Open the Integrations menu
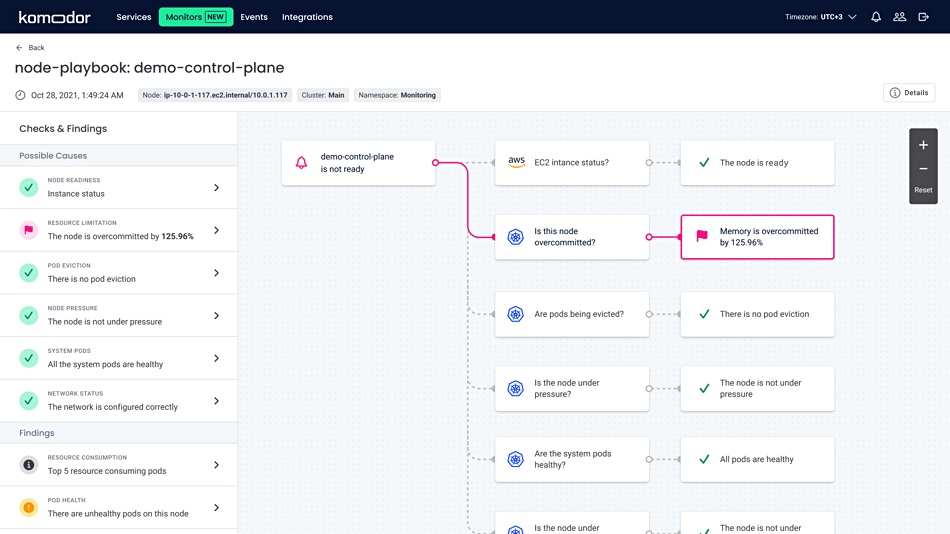 point(307,17)
